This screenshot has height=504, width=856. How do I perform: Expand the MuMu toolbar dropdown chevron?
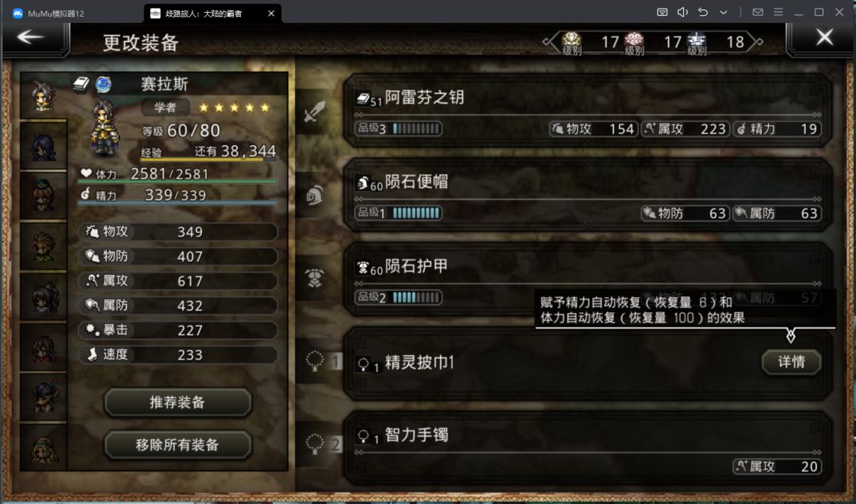[724, 12]
